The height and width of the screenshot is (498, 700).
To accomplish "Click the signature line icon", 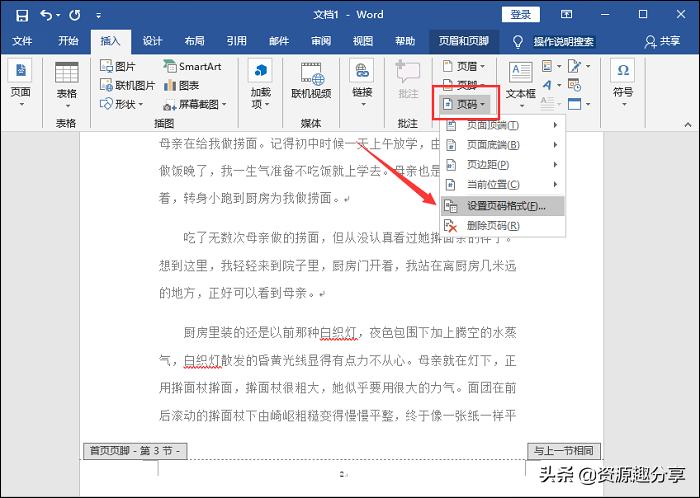I will pos(579,66).
